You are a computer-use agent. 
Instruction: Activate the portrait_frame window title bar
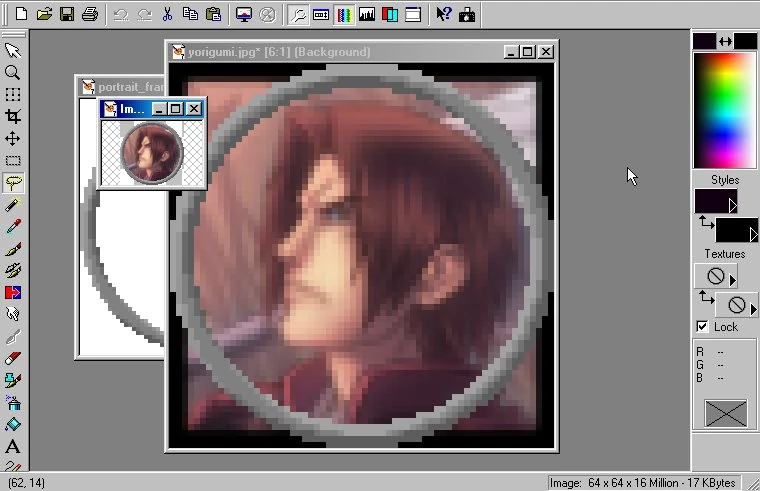click(121, 87)
